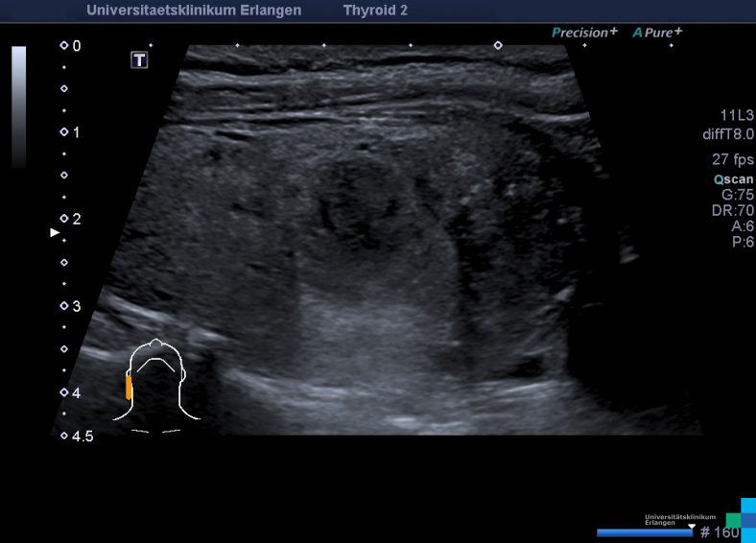This screenshot has width=756, height=543.
Task: Toggle the Precision+ imaging mode
Action: coord(584,32)
